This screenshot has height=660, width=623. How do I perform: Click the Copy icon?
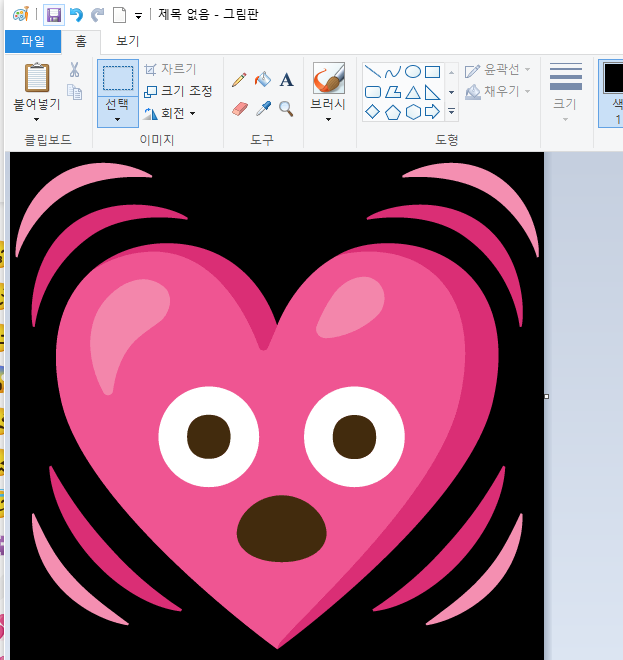(75, 92)
